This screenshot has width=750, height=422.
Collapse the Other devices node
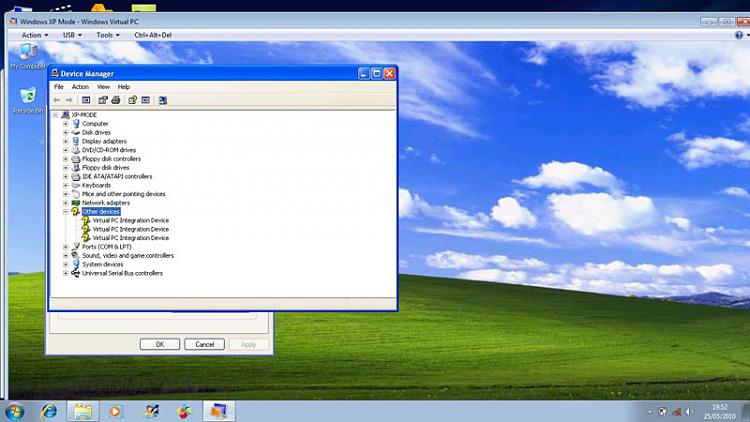(66, 211)
